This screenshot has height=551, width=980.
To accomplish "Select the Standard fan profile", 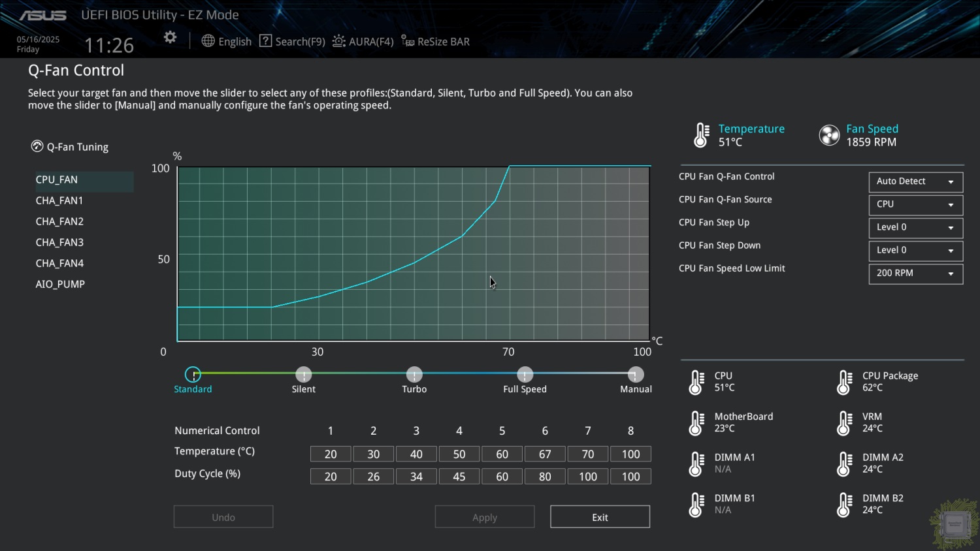I will tap(193, 374).
